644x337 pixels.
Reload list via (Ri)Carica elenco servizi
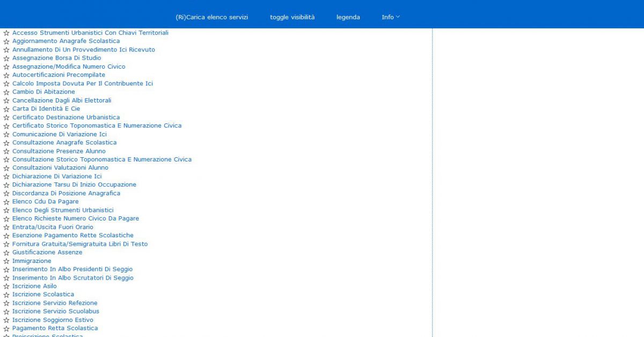tap(212, 17)
